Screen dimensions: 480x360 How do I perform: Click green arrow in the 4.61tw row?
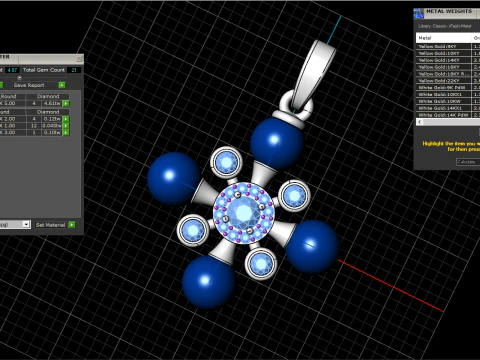pos(66,104)
